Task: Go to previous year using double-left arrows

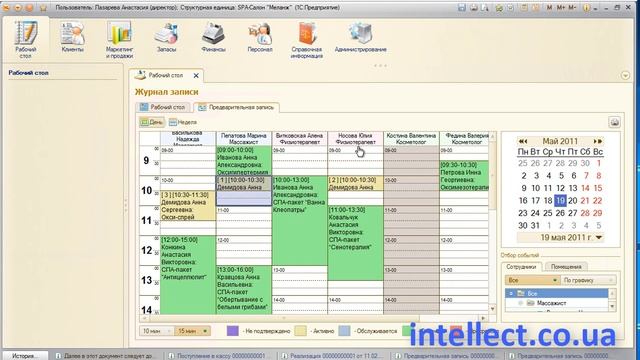Action: pos(523,141)
